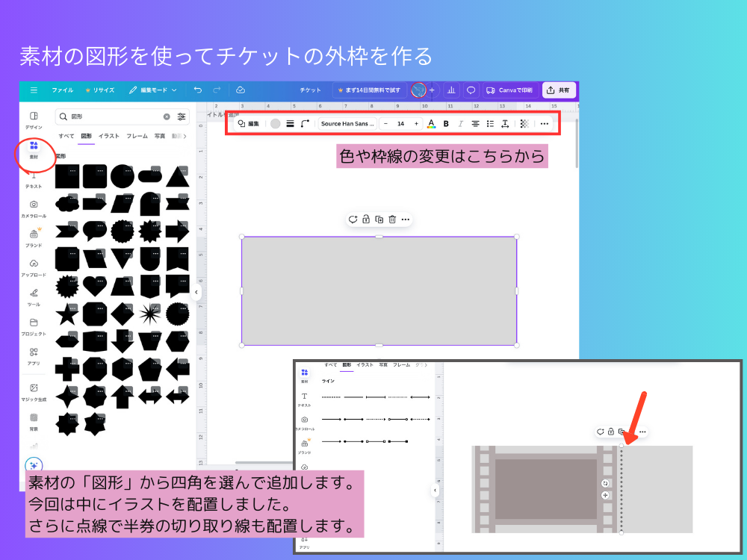
Task: Click the trash icon above the rectangle
Action: tap(392, 220)
